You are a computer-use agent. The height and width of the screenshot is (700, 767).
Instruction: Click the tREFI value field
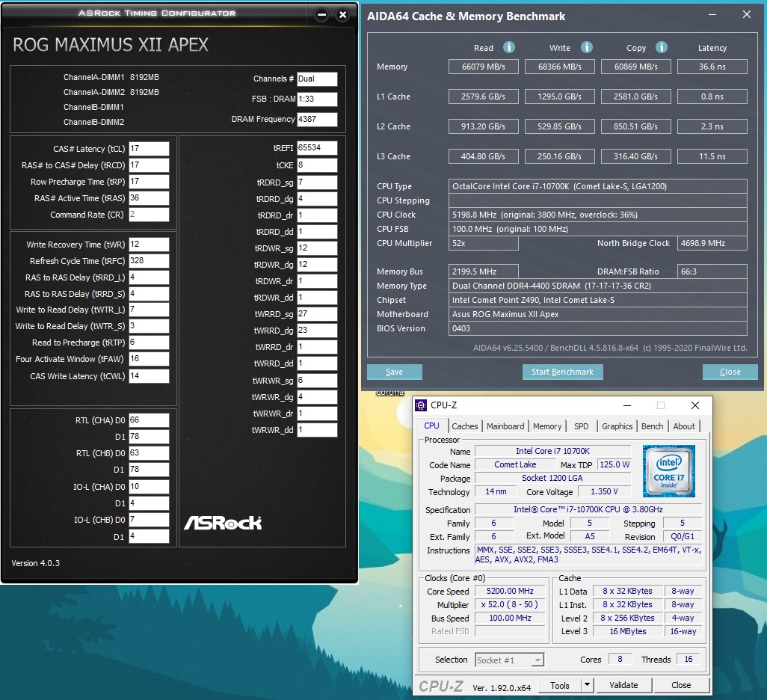pyautogui.click(x=317, y=148)
